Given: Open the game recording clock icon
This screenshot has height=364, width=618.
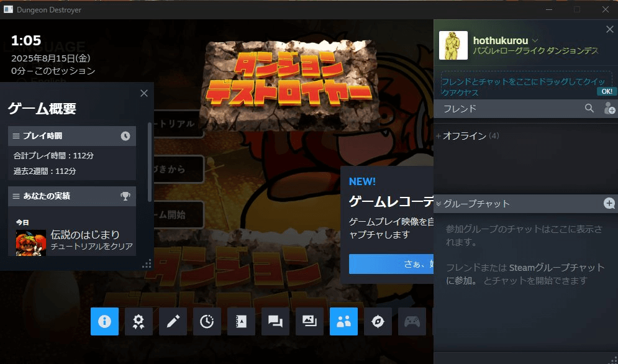Looking at the screenshot, I should [x=207, y=321].
